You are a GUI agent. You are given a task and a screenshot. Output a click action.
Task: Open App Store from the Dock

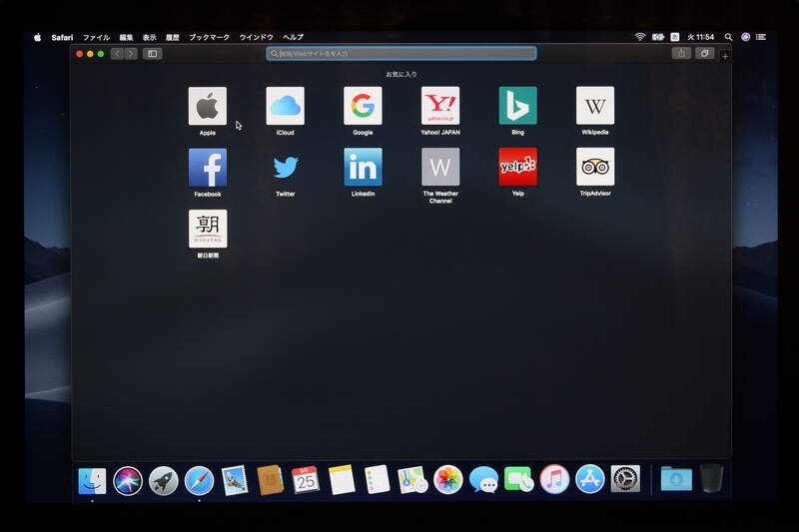[x=590, y=479]
